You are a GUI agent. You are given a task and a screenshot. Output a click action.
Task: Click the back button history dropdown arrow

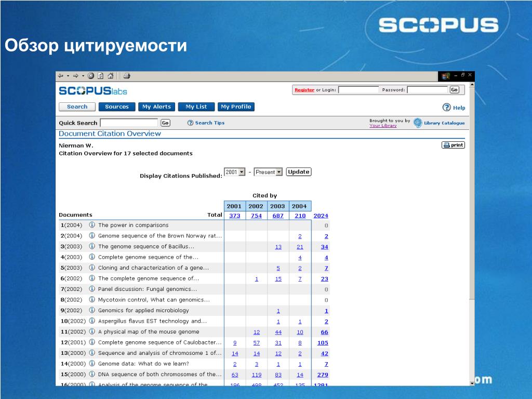[68, 76]
